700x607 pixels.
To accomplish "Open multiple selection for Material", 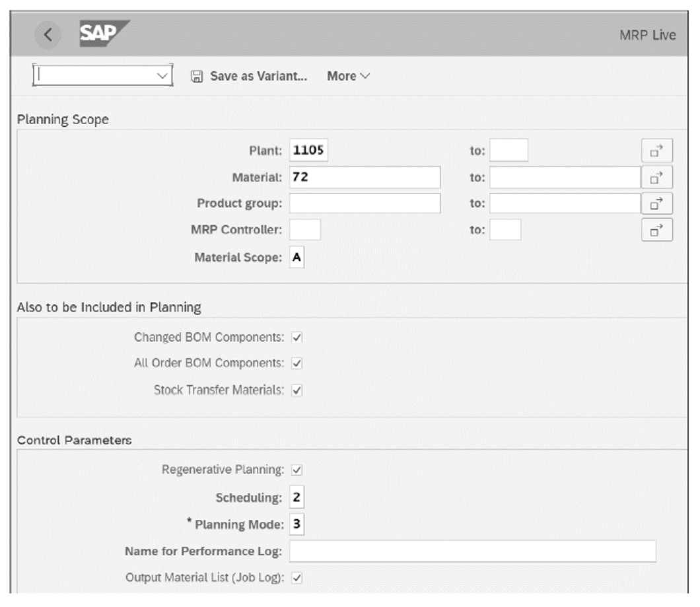I will tap(656, 177).
